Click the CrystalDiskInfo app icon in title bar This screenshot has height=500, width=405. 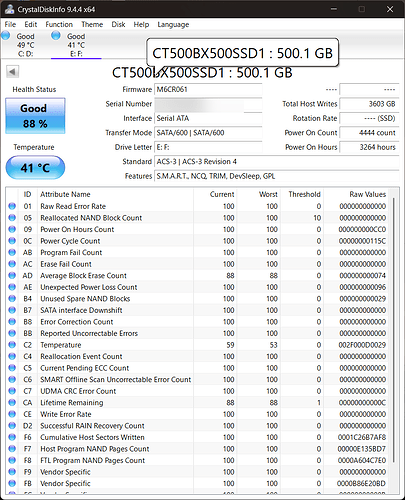[x=10, y=9]
